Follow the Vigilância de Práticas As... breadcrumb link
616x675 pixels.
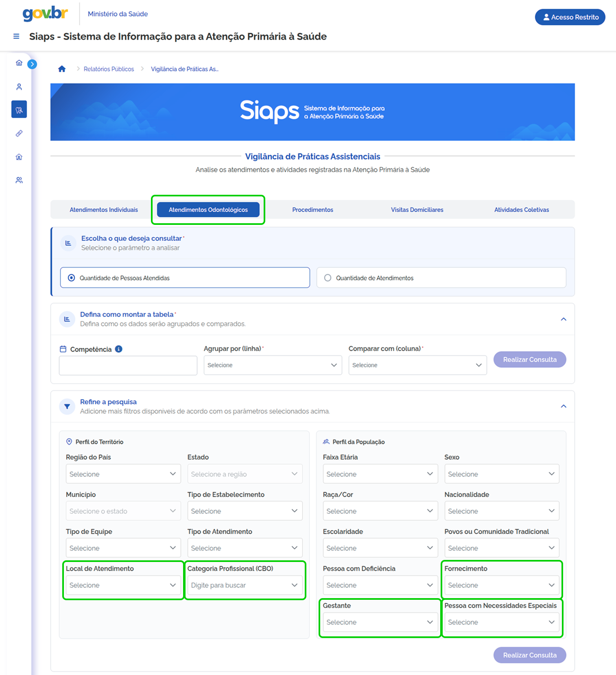(x=185, y=69)
